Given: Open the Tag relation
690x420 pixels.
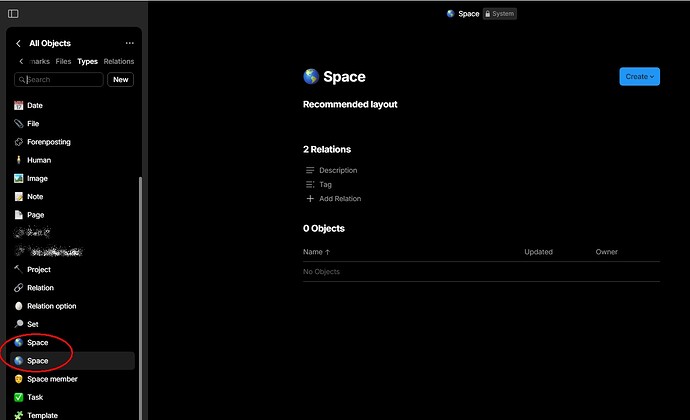Looking at the screenshot, I should pyautogui.click(x=325, y=184).
